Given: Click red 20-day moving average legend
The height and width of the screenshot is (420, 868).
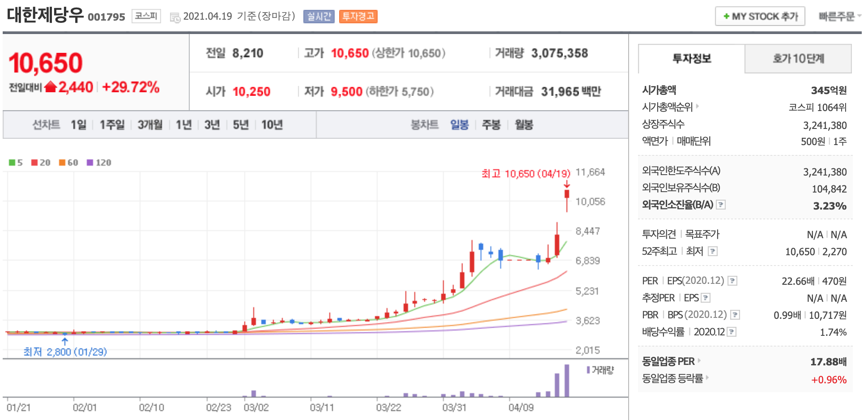Looking at the screenshot, I should (41, 163).
